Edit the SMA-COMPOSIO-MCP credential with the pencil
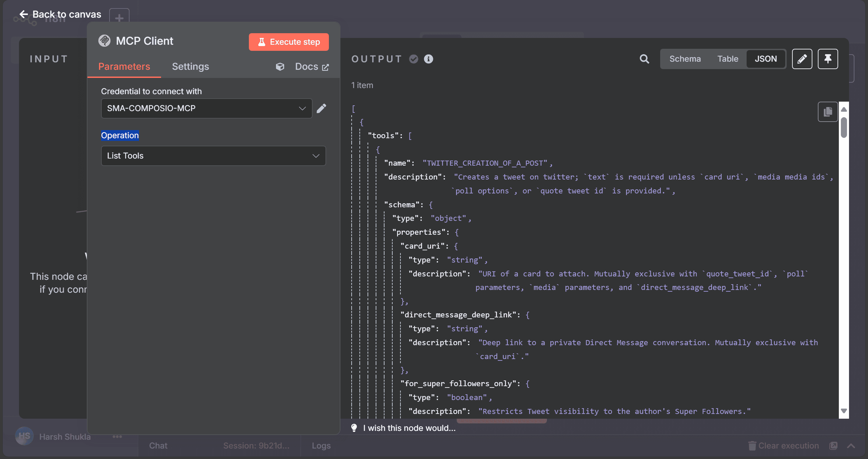 [321, 108]
